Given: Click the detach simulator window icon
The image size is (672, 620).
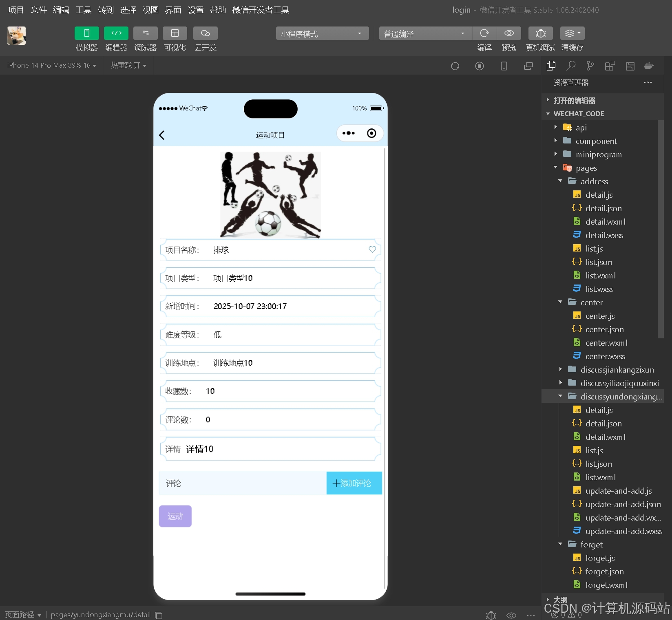Looking at the screenshot, I should click(528, 66).
